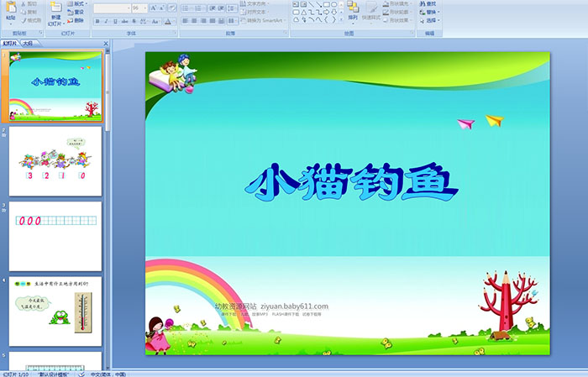Select the Left Brace shape
This screenshot has height=377, width=588.
pyautogui.click(x=326, y=20)
